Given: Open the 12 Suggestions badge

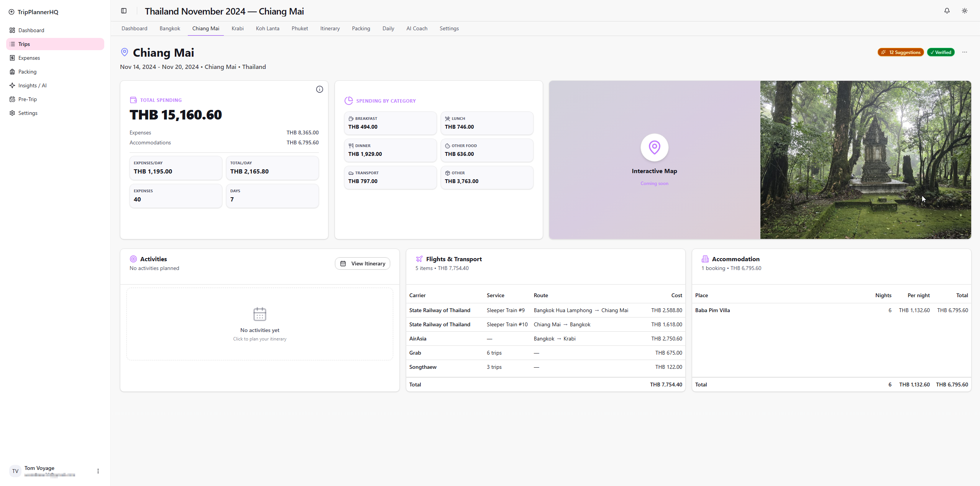Looking at the screenshot, I should point(900,52).
